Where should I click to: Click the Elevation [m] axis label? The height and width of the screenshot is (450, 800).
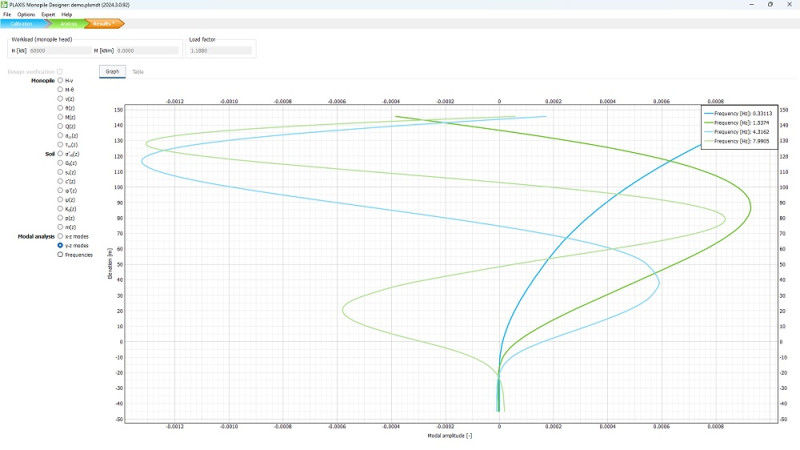pyautogui.click(x=110, y=263)
